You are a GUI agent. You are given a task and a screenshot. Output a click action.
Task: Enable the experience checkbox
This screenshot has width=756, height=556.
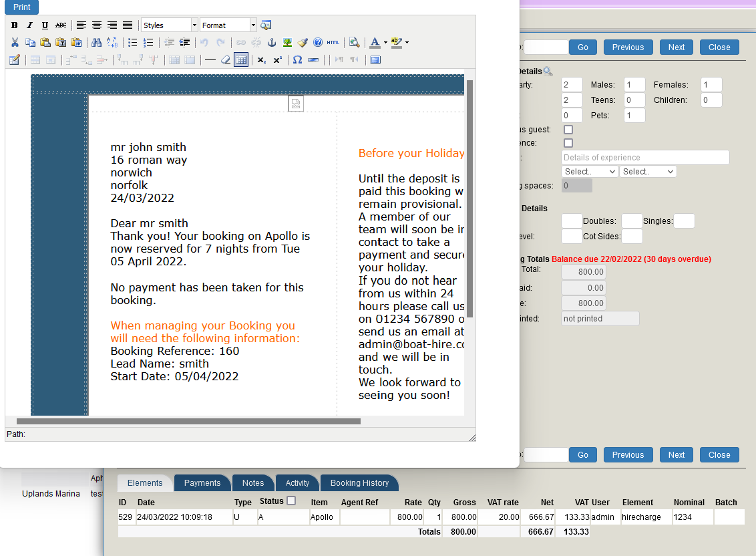(x=568, y=143)
